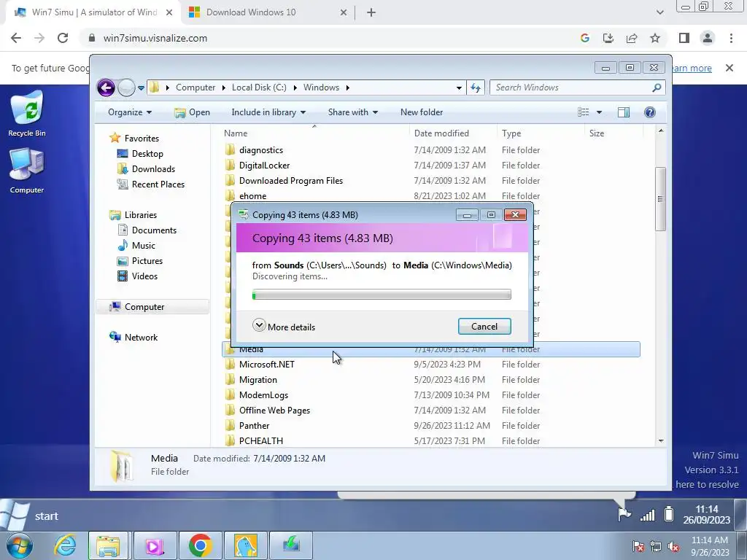Open Recent Places in sidebar
The height and width of the screenshot is (560, 747).
click(x=158, y=184)
